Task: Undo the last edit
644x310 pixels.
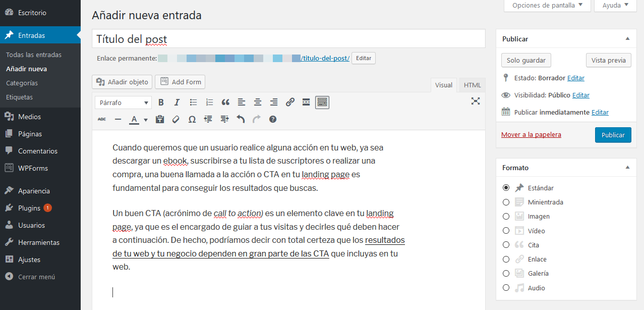Action: (x=241, y=119)
